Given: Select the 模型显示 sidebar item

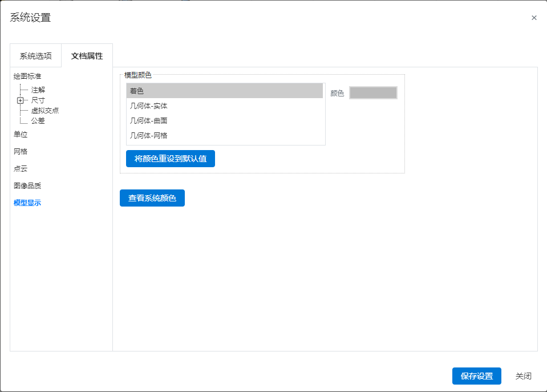Looking at the screenshot, I should point(27,203).
